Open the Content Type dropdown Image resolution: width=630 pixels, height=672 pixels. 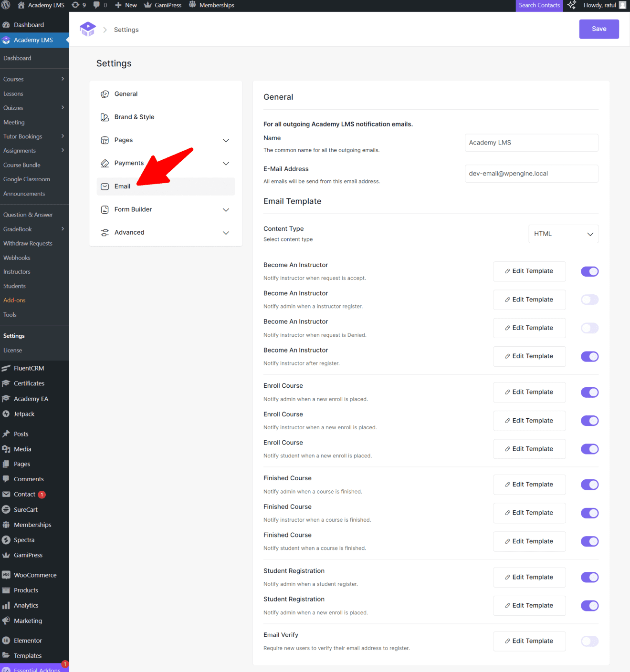pyautogui.click(x=563, y=234)
